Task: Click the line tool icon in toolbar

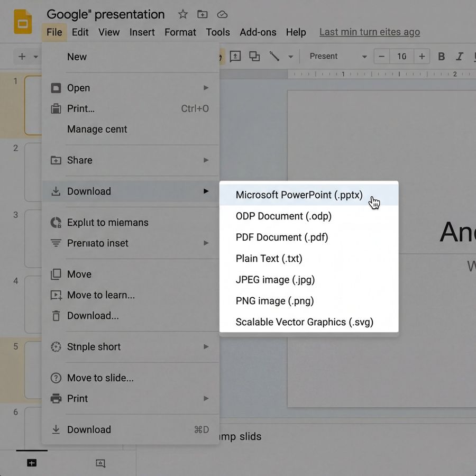Action: tap(274, 57)
